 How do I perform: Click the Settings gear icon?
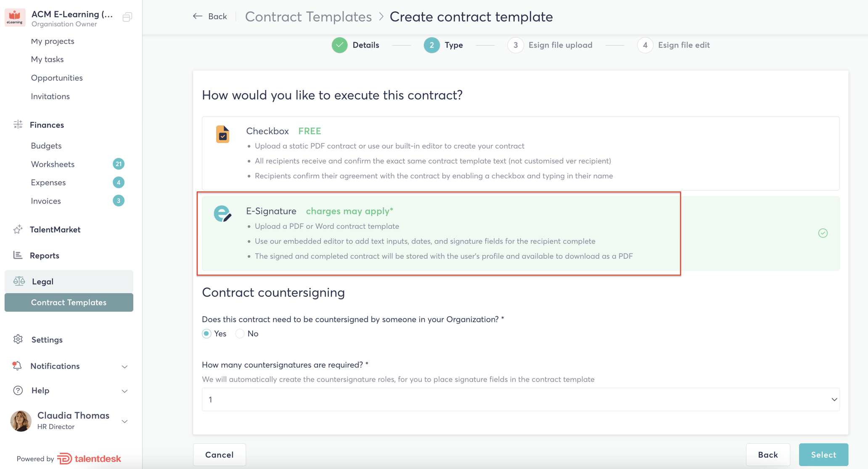click(18, 339)
